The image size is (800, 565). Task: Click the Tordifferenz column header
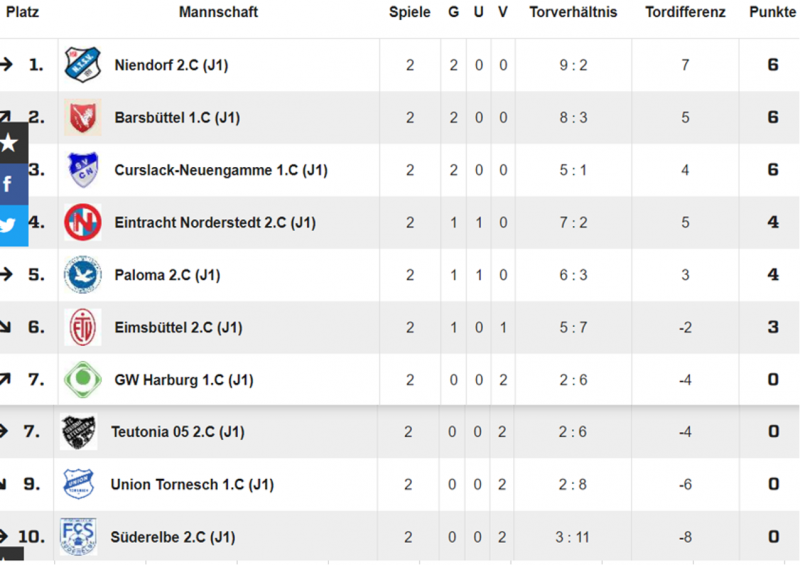coord(685,12)
